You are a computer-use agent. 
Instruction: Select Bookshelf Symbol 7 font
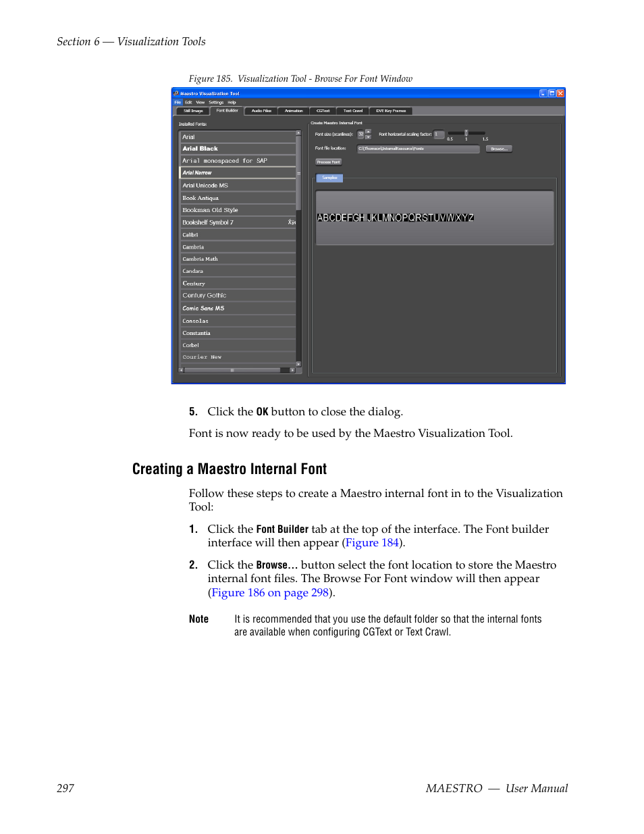coord(238,222)
